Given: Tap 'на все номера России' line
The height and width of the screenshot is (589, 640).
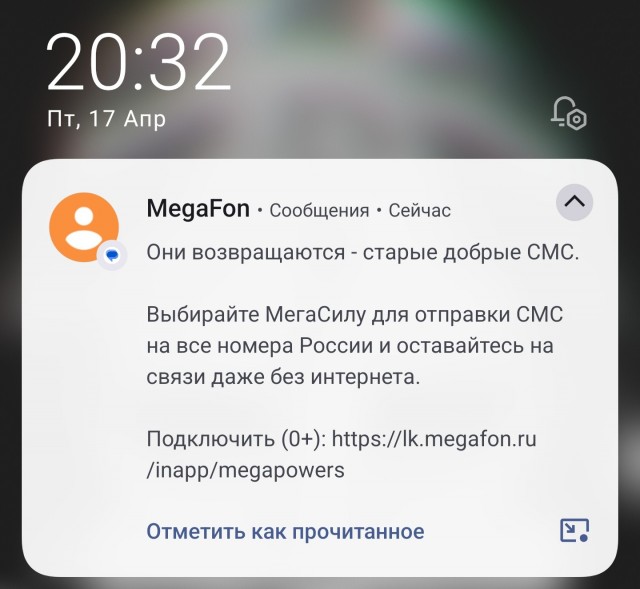Looking at the screenshot, I should click(350, 346).
